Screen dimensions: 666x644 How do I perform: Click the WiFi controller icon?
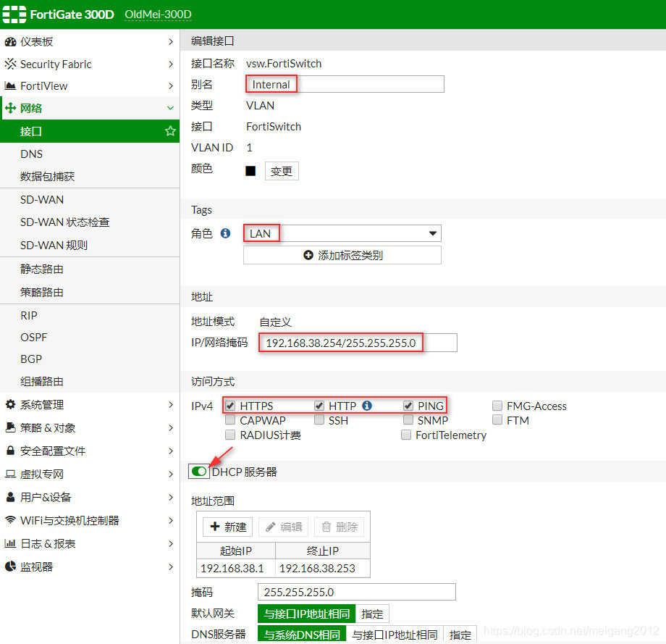[x=10, y=520]
